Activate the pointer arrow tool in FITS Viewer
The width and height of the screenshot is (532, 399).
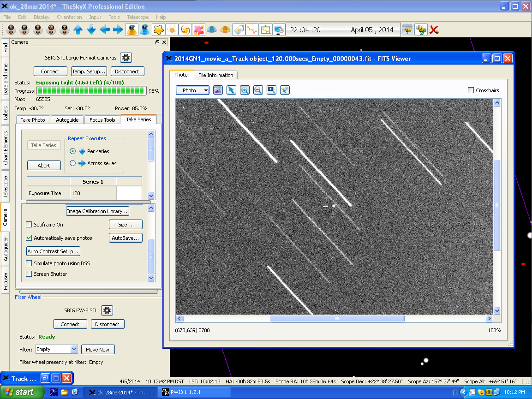pos(231,90)
